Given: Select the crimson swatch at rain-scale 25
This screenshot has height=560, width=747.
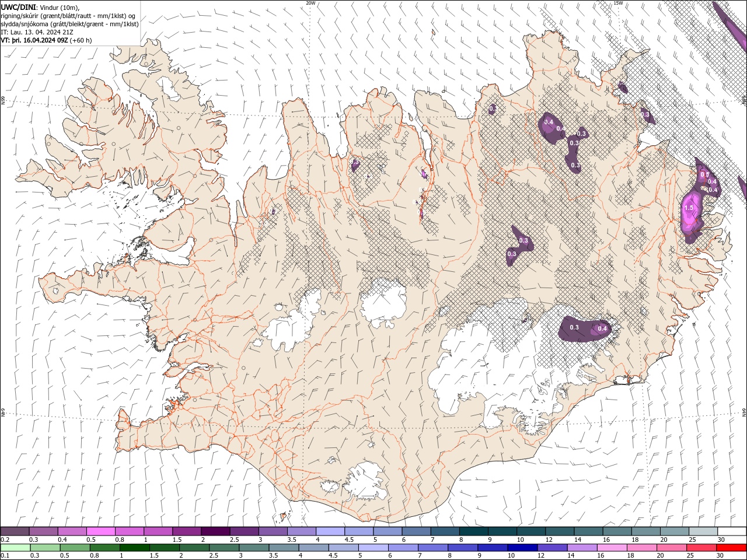Looking at the screenshot, I should pos(701,548).
